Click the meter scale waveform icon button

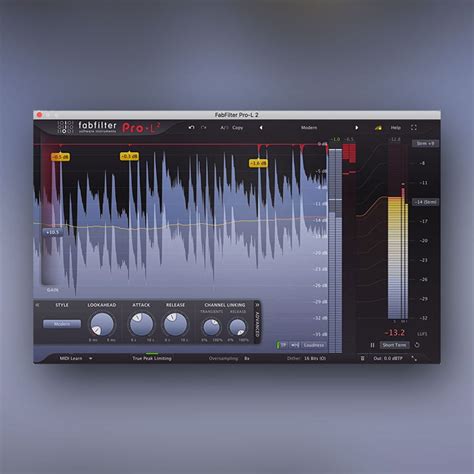click(x=295, y=345)
